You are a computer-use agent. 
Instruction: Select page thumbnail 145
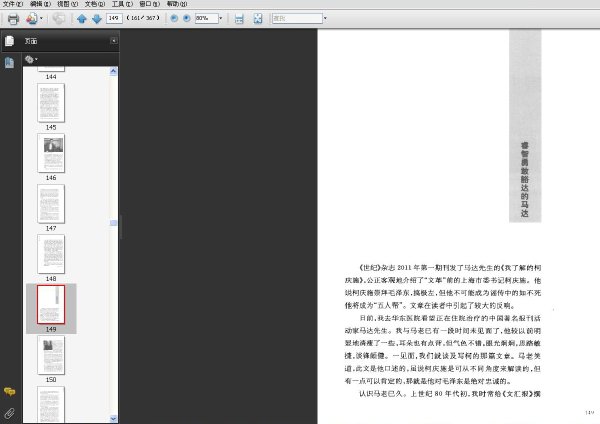point(51,103)
